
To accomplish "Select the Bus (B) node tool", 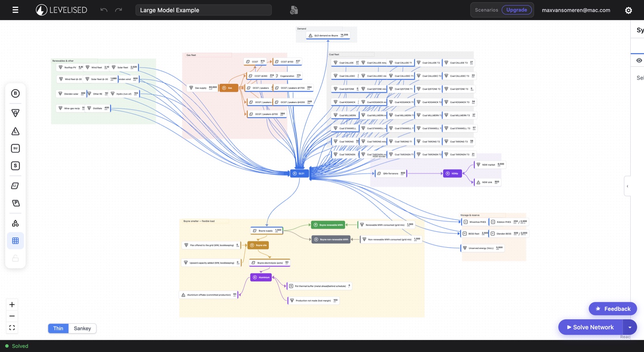I will [15, 93].
